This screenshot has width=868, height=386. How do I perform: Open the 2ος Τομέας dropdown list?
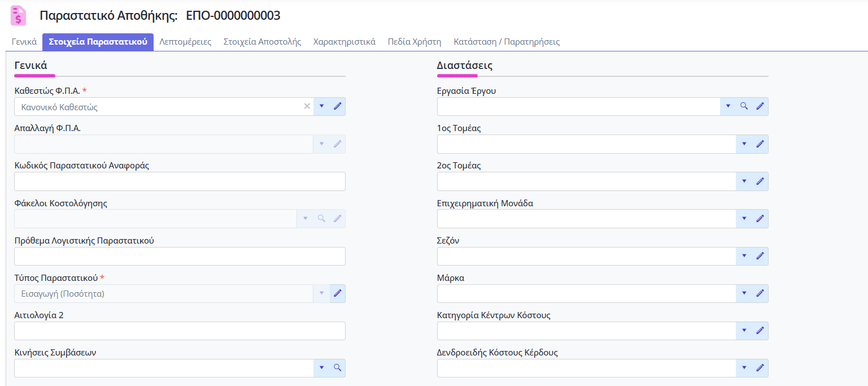pos(744,181)
